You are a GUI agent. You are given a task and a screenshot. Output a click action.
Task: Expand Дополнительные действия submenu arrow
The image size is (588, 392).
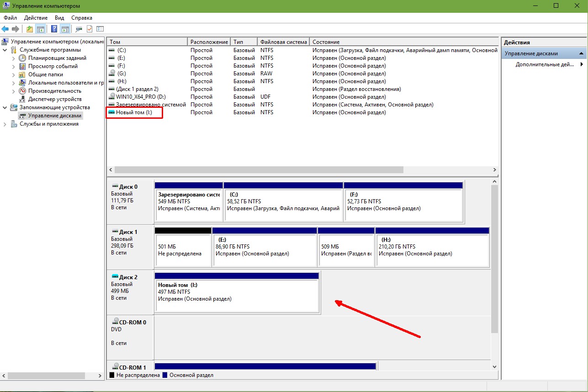click(x=582, y=64)
